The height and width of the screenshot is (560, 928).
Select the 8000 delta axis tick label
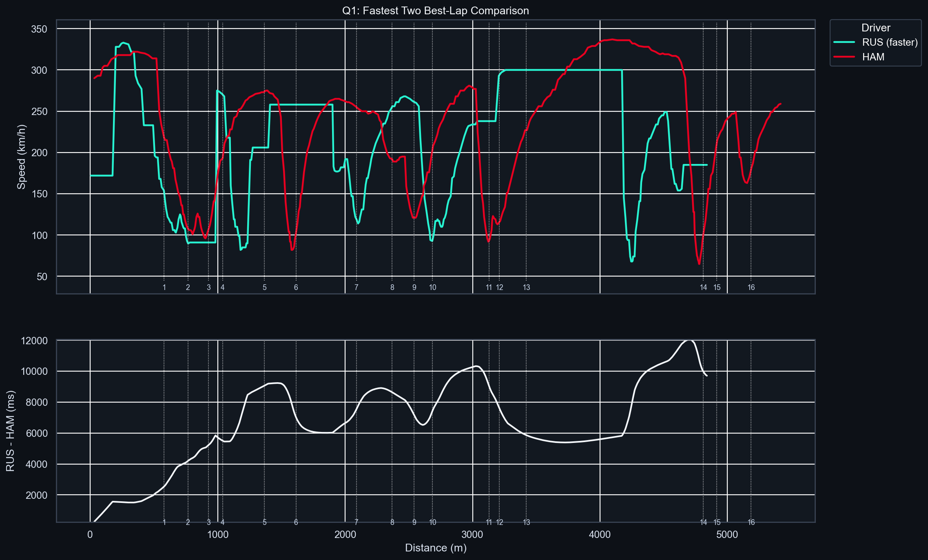click(37, 403)
